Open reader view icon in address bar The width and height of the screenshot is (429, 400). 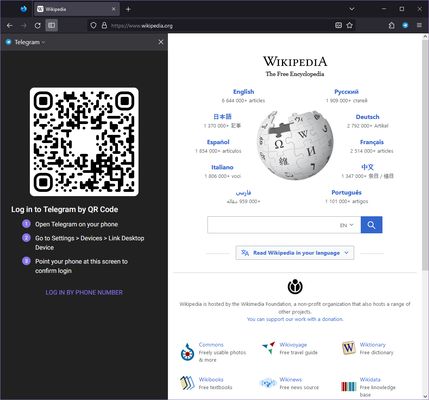pyautogui.click(x=338, y=25)
